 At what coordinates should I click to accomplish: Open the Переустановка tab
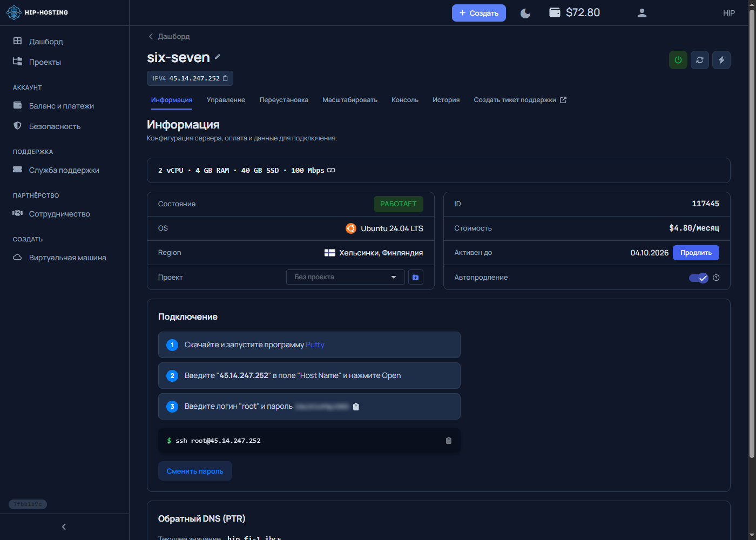(x=283, y=100)
